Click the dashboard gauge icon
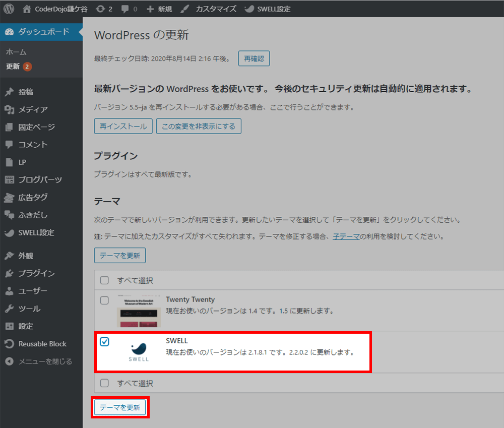This screenshot has width=504, height=428. click(10, 32)
